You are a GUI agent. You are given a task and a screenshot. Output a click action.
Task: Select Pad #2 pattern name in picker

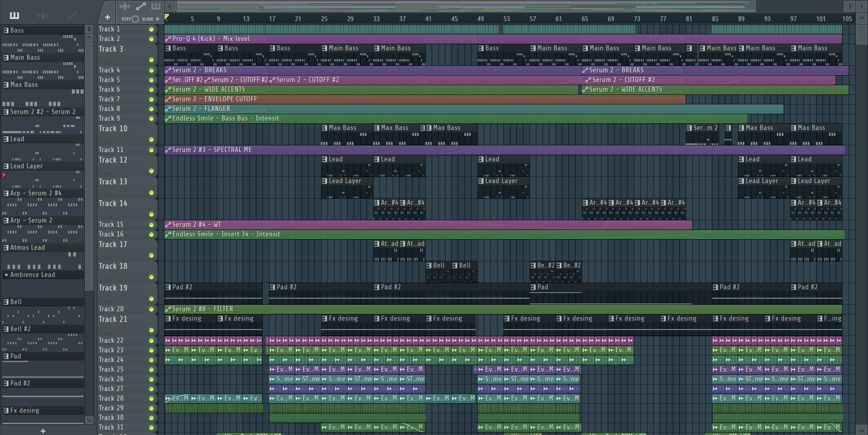click(x=20, y=383)
